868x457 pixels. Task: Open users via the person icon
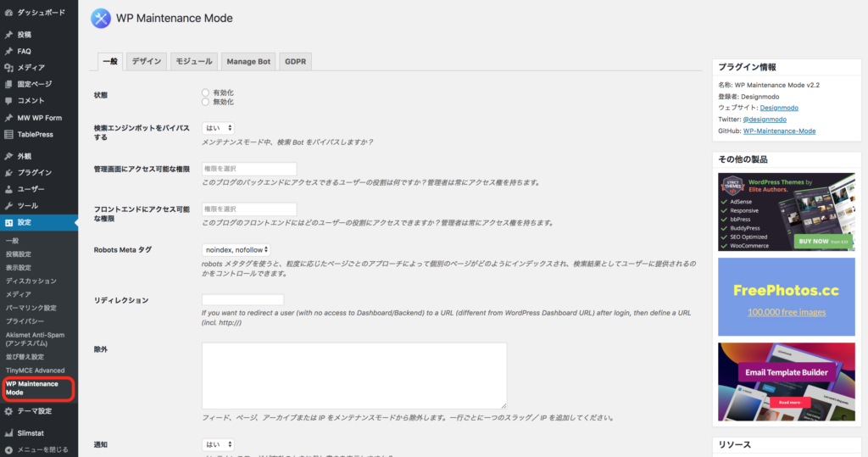pos(8,189)
